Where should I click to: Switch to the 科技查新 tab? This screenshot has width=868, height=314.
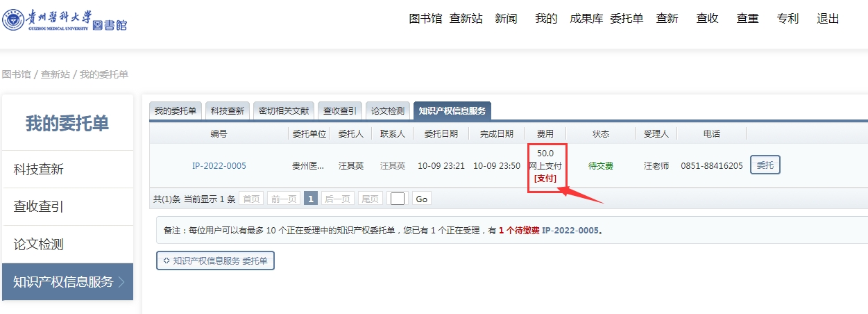[x=228, y=110]
